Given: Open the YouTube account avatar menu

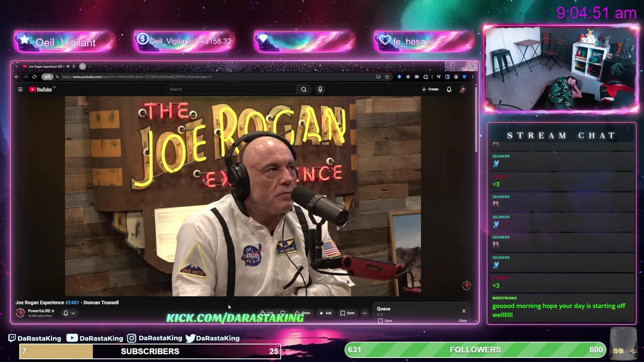Looking at the screenshot, I should click(x=463, y=89).
